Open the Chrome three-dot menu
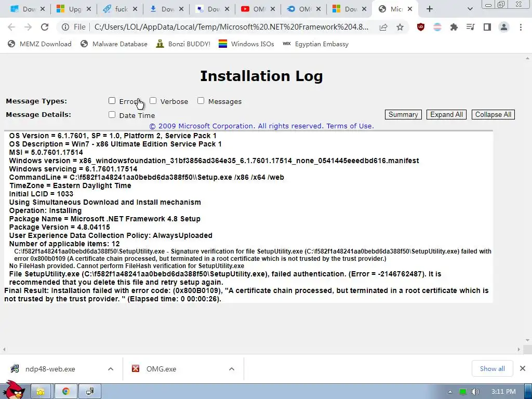The width and height of the screenshot is (532, 399). pyautogui.click(x=521, y=27)
